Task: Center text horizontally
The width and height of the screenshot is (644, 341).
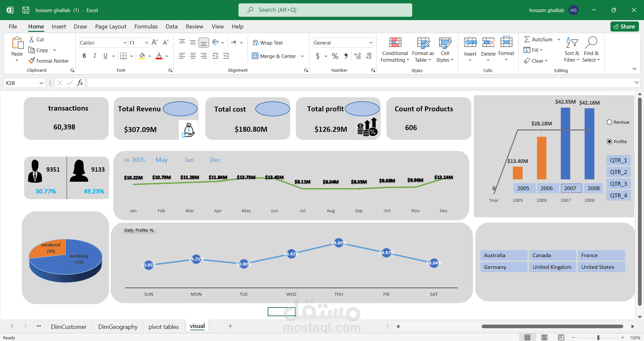Action: (x=193, y=56)
